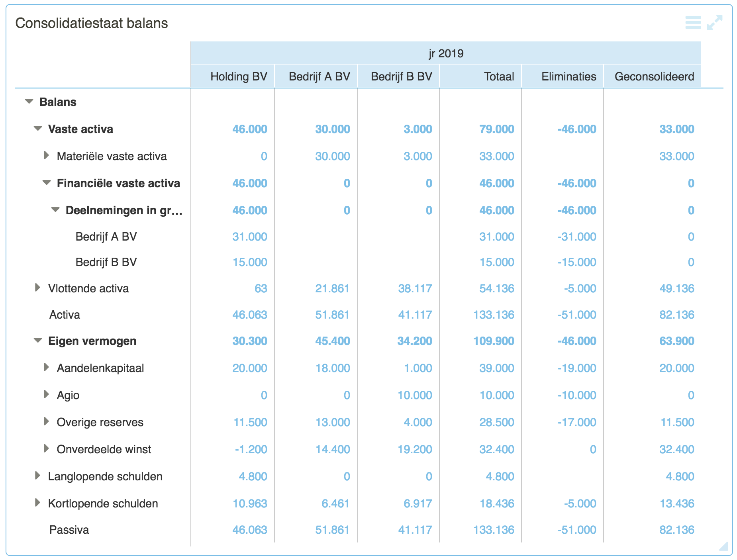The image size is (737, 560).
Task: Click Vlottende activa consolidated 49.136
Action: pyautogui.click(x=677, y=288)
